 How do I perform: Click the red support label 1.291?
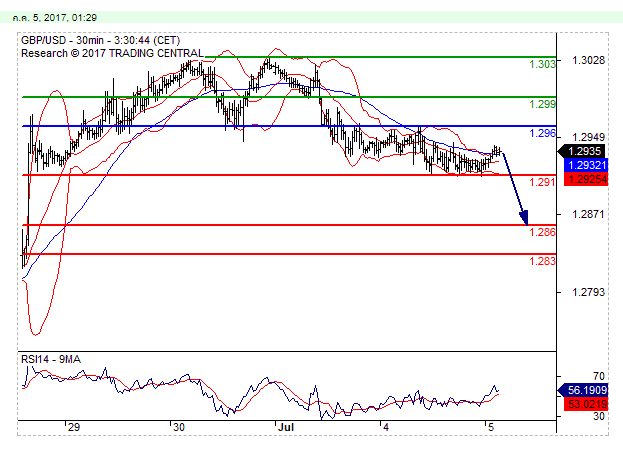[542, 182]
